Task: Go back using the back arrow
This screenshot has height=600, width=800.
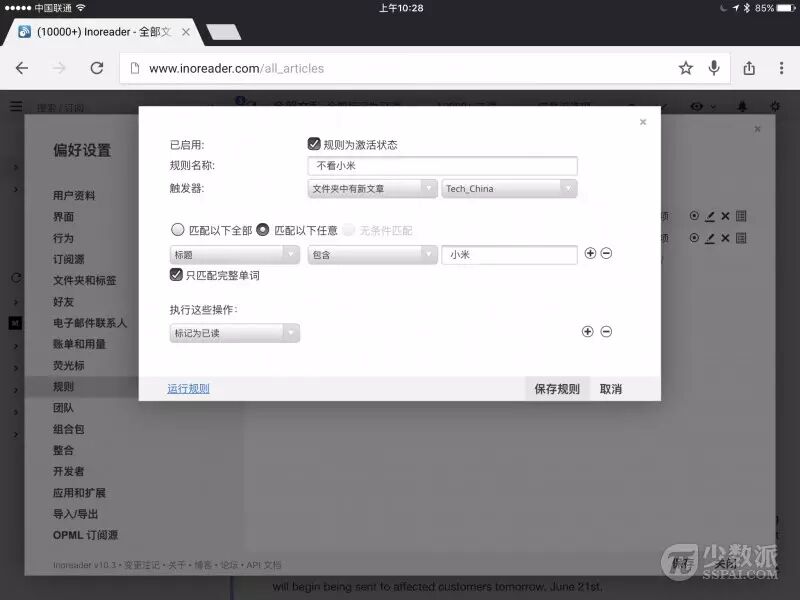Action: point(22,68)
